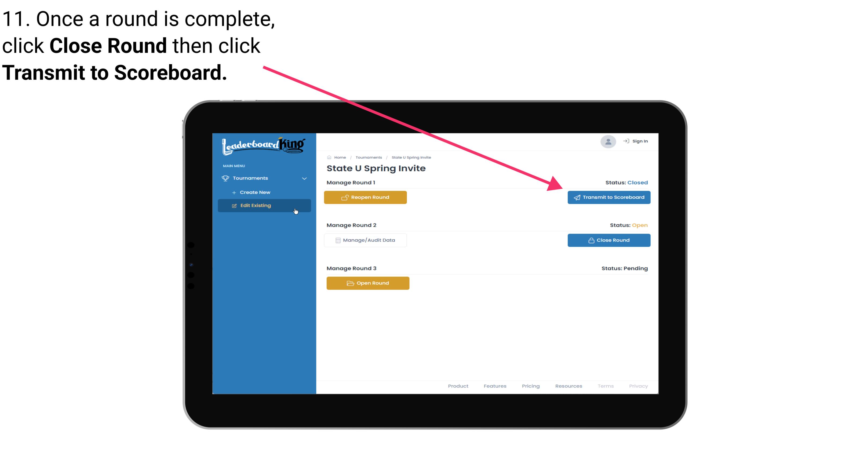Screen dimensions: 868x467
Task: Click the Tournaments breadcrumb link
Action: click(x=369, y=157)
